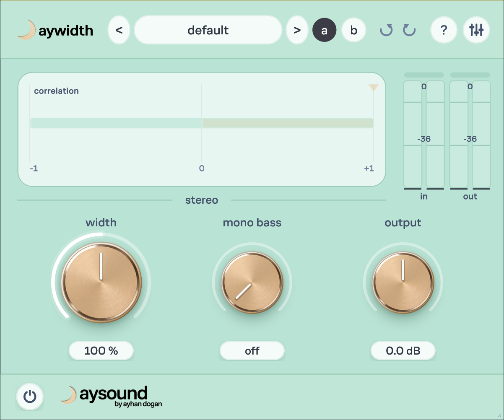This screenshot has width=504, height=420.
Task: Click the mono bass knob
Action: pyautogui.click(x=252, y=282)
